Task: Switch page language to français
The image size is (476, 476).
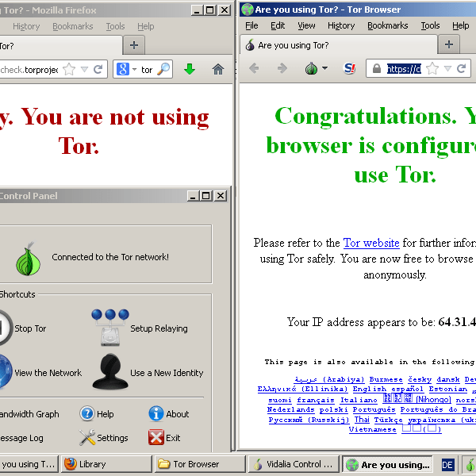Action: tap(316, 400)
